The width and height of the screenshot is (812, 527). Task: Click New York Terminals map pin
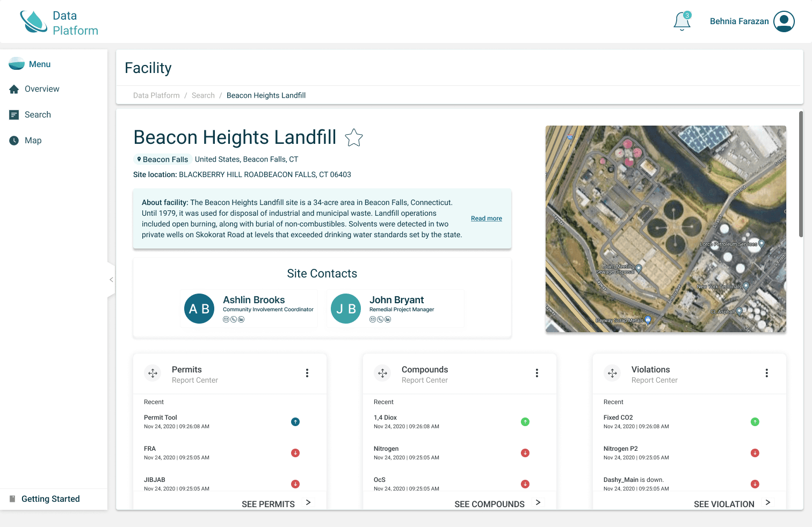[x=746, y=286]
